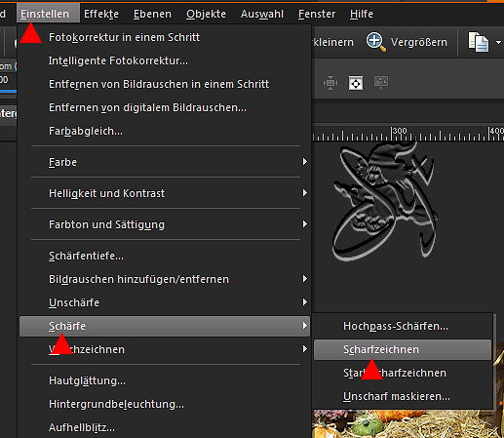
Task: Open the Objekte menu
Action: [206, 14]
